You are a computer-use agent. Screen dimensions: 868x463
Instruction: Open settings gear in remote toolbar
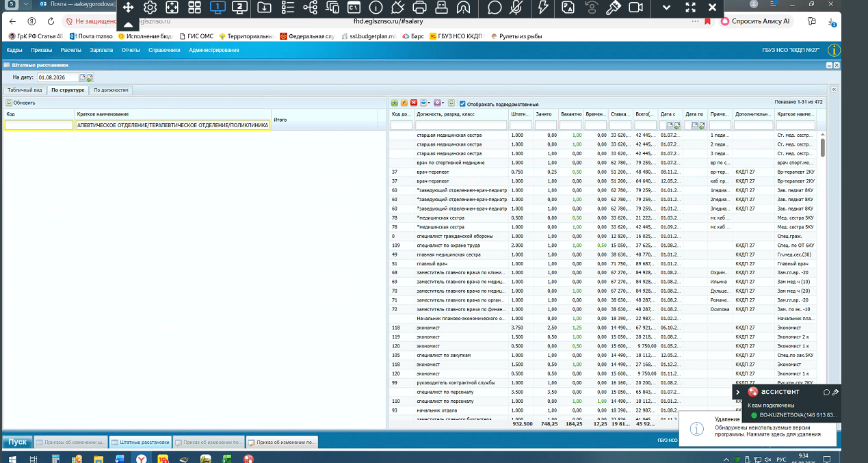point(150,8)
